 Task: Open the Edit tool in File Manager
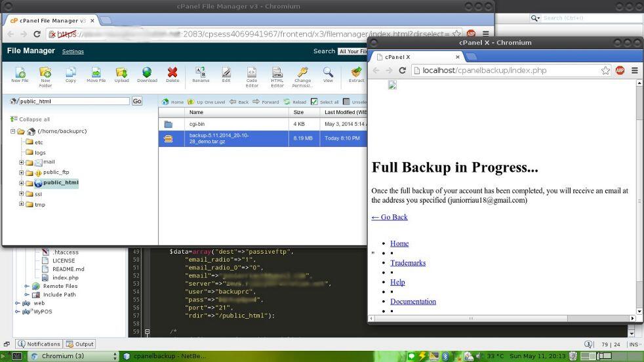226,74
